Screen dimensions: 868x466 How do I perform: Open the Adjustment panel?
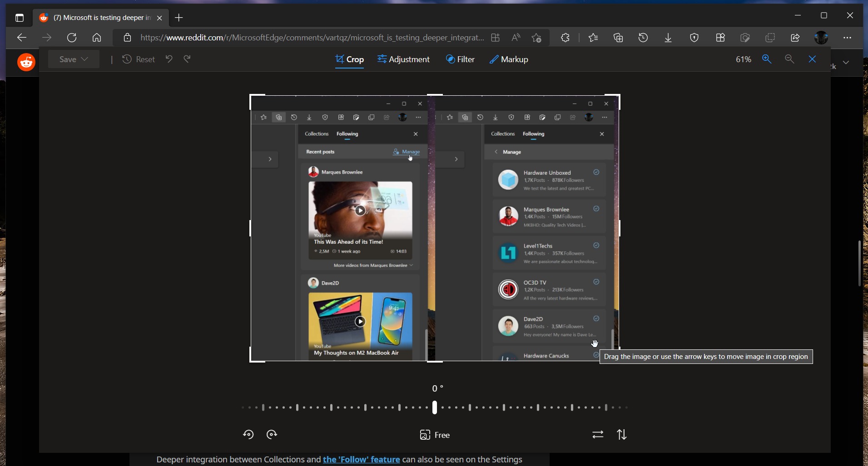[x=403, y=59]
